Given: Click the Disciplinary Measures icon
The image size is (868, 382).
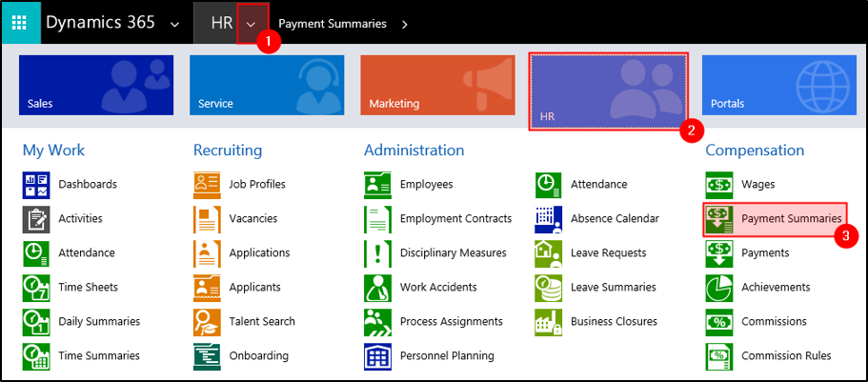Looking at the screenshot, I should [377, 253].
